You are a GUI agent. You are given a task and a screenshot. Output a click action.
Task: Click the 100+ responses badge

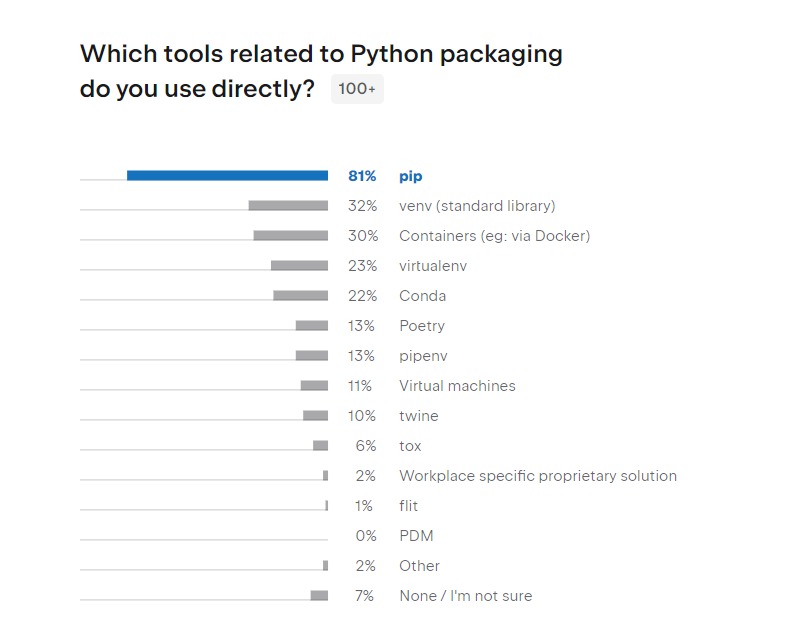(x=357, y=89)
